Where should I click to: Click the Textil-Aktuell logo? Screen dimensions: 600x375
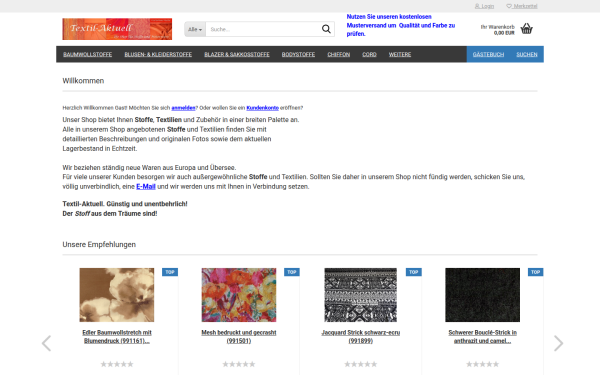click(x=117, y=29)
